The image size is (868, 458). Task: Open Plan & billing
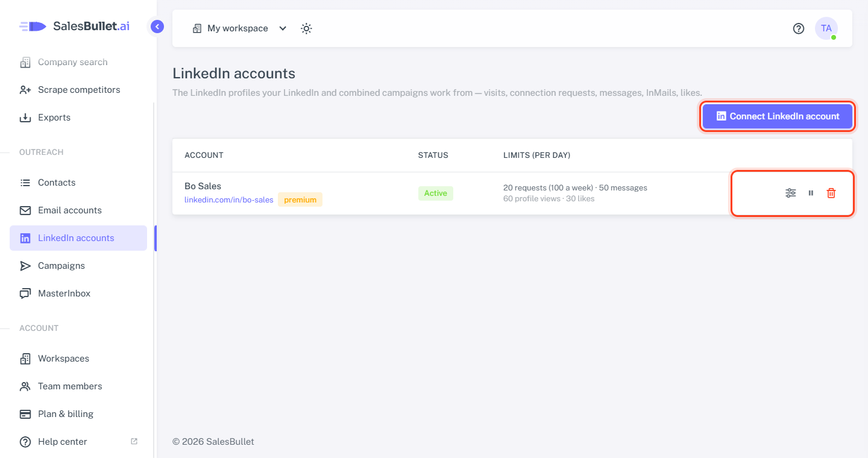pyautogui.click(x=78, y=414)
